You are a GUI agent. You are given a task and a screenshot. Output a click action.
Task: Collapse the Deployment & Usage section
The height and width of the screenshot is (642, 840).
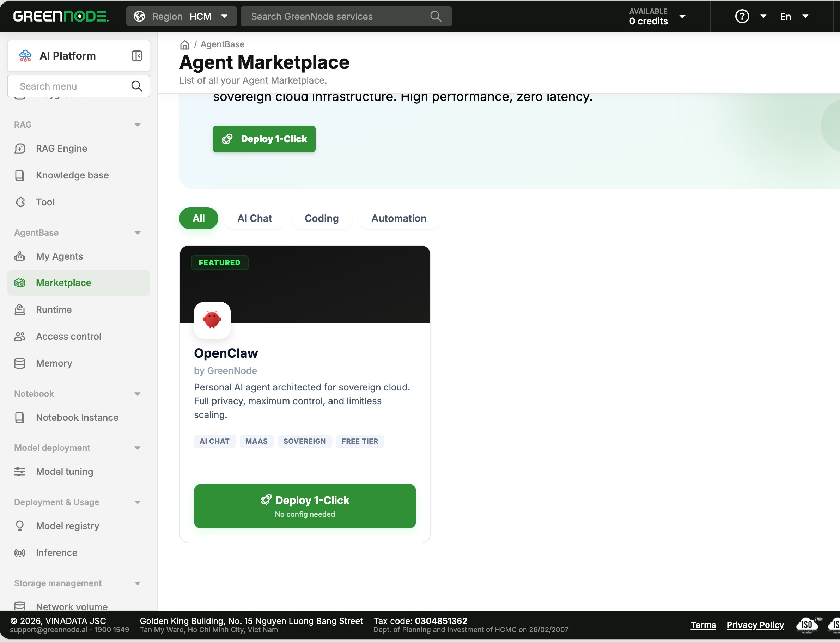click(x=138, y=502)
